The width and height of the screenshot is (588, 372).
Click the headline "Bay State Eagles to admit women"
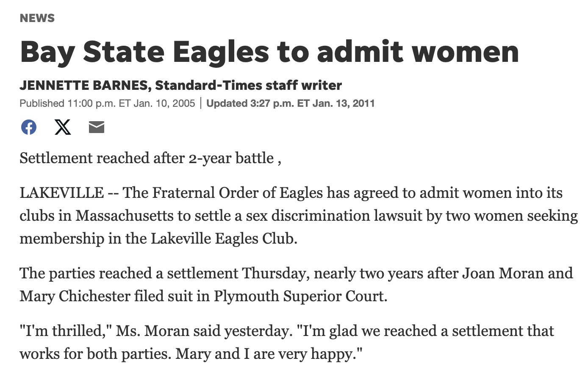(269, 52)
